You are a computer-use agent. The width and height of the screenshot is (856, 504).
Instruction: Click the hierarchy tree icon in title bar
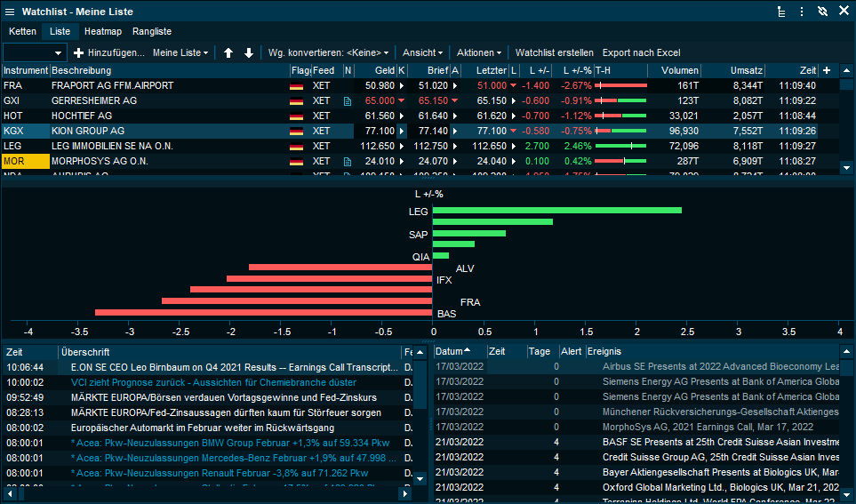[x=780, y=12]
